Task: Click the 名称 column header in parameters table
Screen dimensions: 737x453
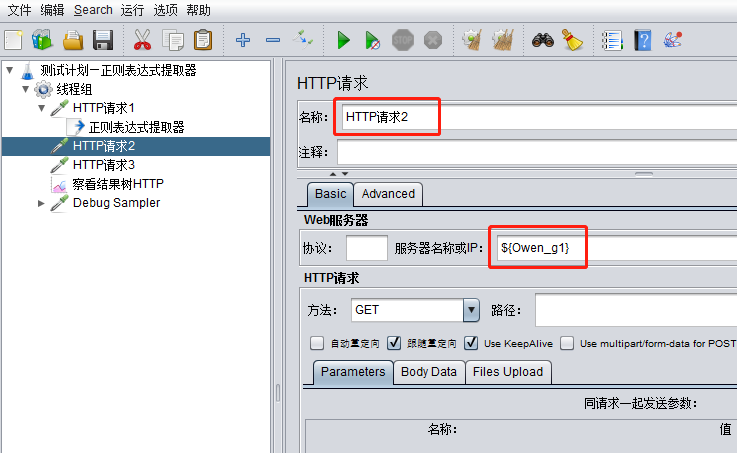Action: (x=442, y=429)
